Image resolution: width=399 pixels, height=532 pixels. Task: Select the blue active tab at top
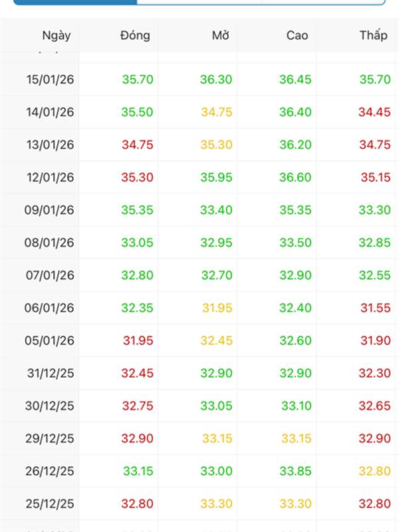(74, 2)
